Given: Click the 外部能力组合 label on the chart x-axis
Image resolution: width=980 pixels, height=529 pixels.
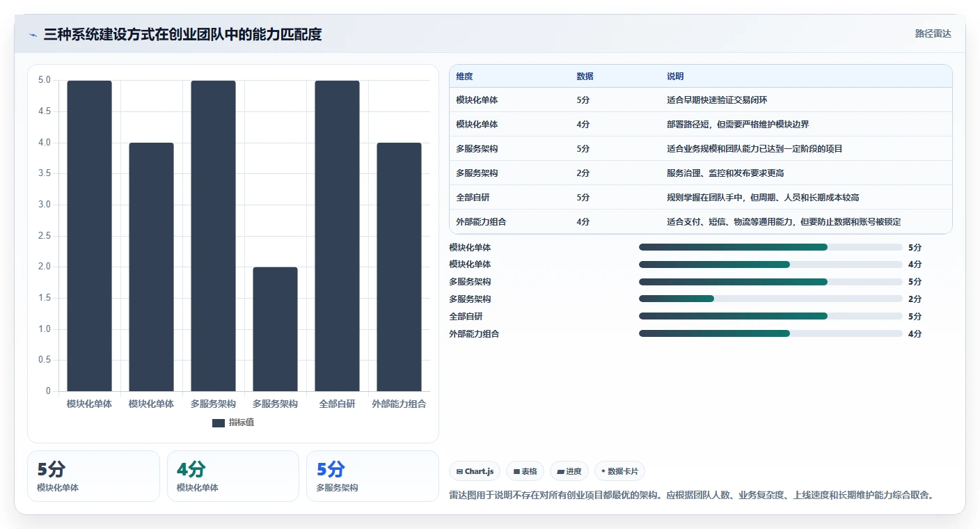Looking at the screenshot, I should click(x=399, y=404).
